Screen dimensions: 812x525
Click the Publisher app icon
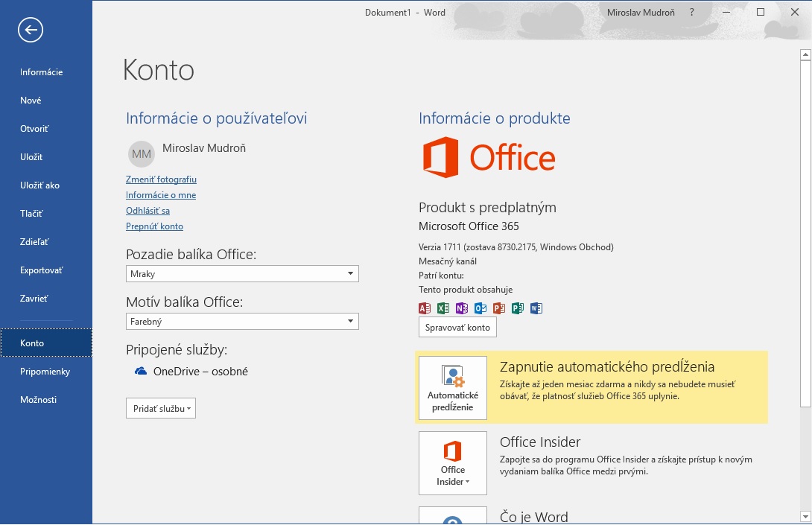pos(518,308)
